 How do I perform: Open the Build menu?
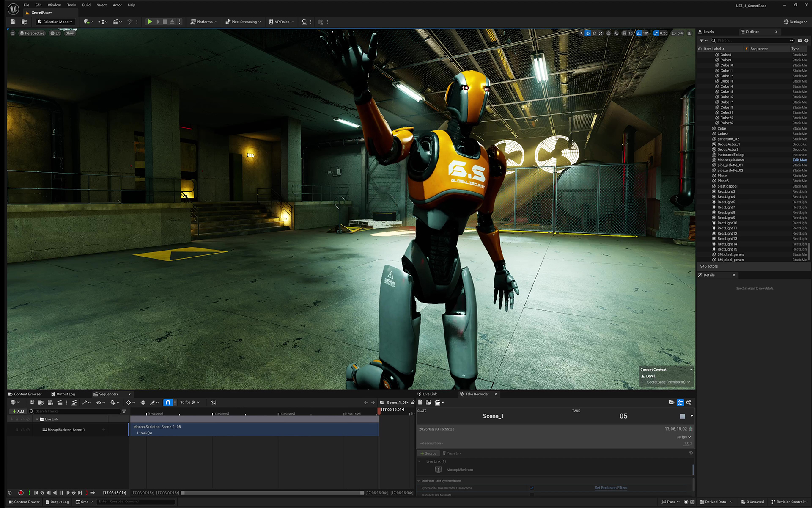click(86, 5)
